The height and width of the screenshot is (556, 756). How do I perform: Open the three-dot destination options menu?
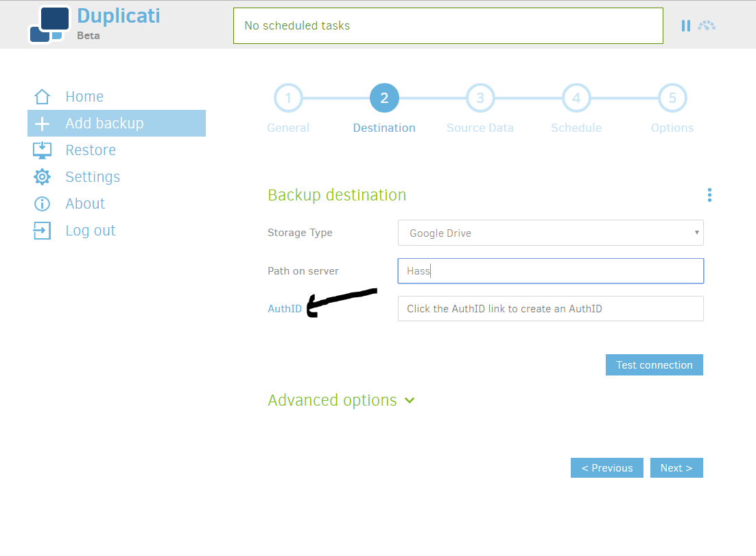(709, 195)
